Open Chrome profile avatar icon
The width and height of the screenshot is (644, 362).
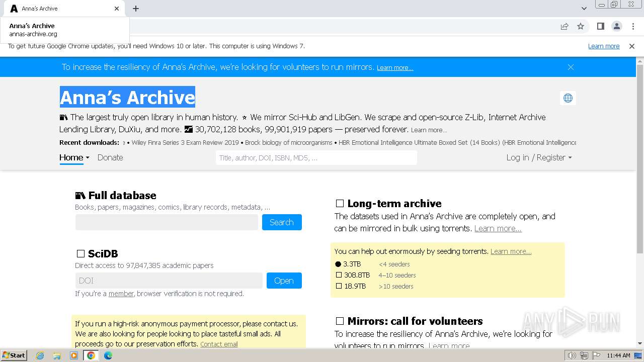[x=616, y=26]
